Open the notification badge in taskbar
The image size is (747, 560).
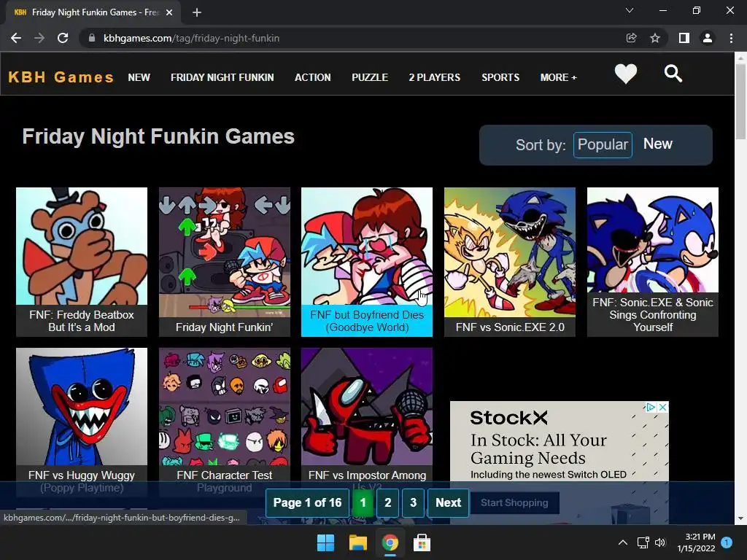point(727,542)
